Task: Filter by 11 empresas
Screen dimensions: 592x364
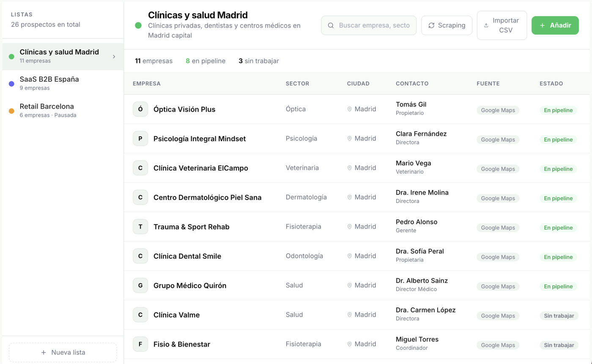Action: [153, 61]
